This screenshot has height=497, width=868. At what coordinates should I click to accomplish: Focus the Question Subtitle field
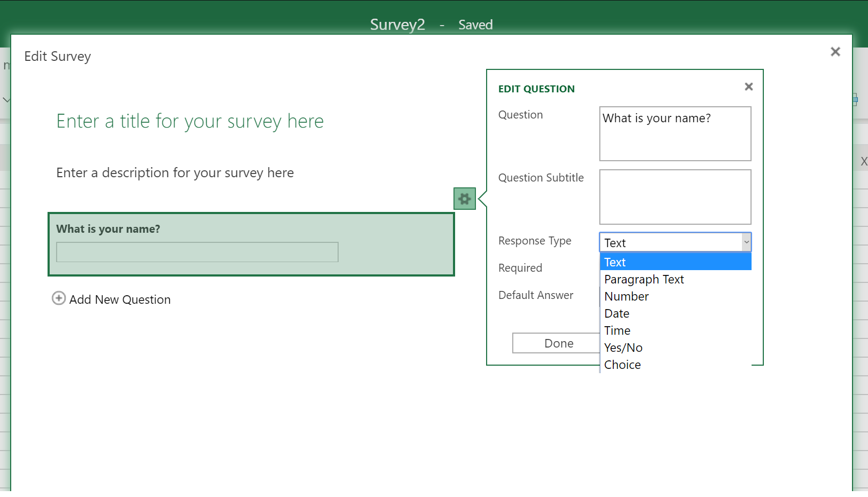coord(675,196)
